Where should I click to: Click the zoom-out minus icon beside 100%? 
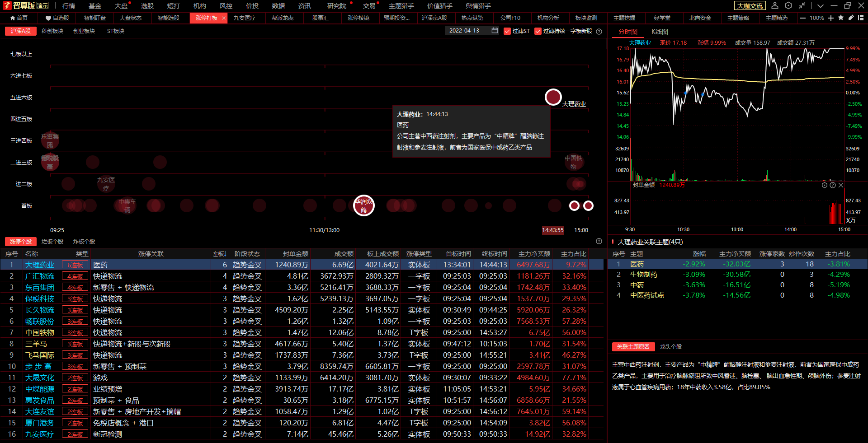coord(803,18)
